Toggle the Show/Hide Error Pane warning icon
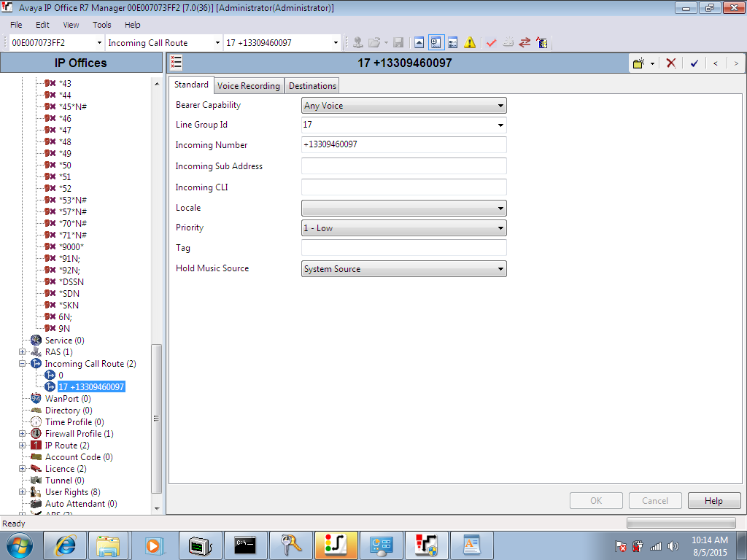The width and height of the screenshot is (747, 560). [470, 43]
